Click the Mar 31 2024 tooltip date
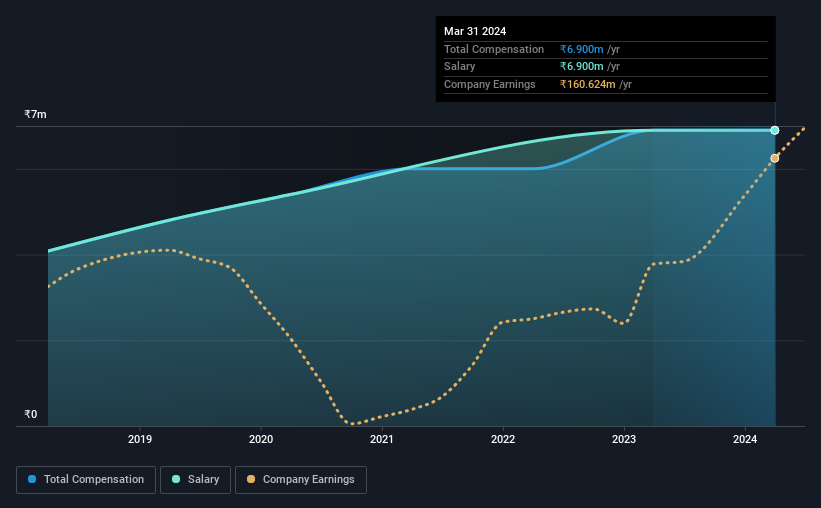Viewport: 821px width, 508px height. [475, 31]
